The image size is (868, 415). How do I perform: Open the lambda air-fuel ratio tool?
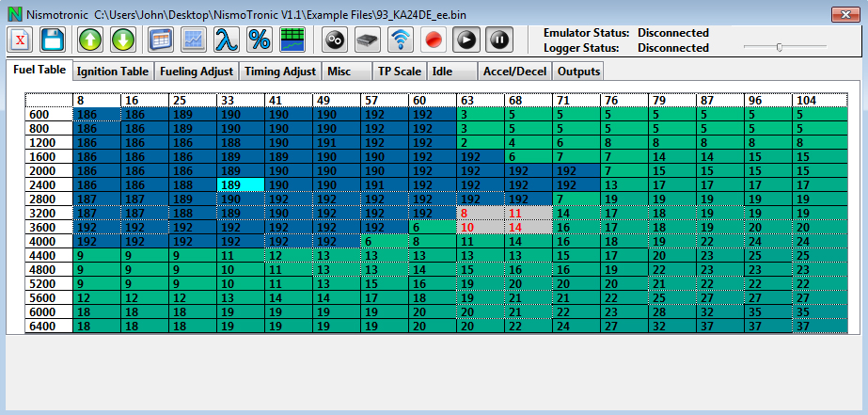click(225, 40)
